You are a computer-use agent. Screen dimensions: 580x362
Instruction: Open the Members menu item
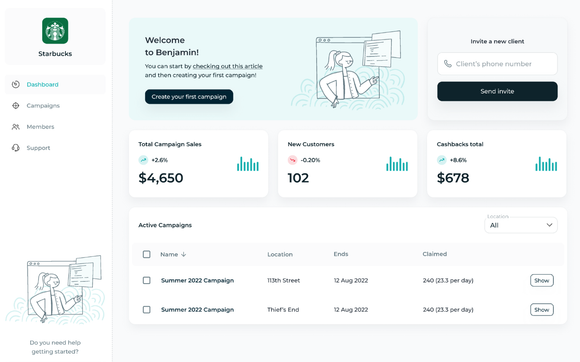(55, 127)
